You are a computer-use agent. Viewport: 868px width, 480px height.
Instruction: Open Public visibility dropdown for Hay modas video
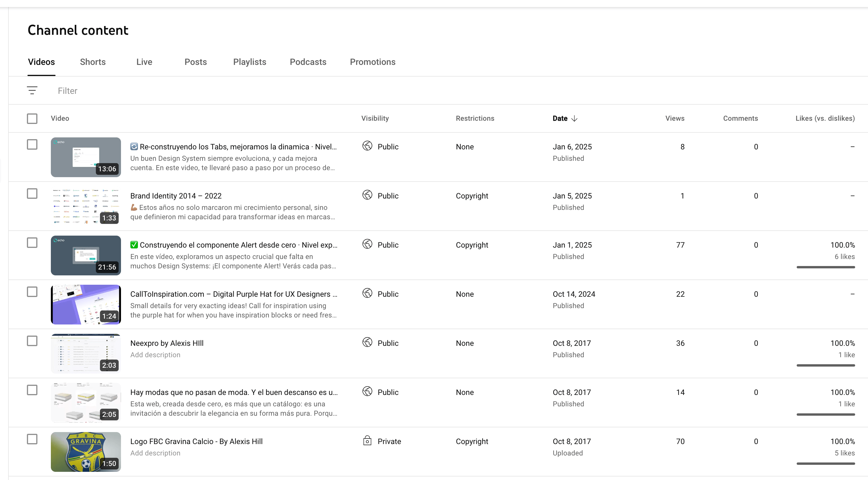(x=388, y=392)
